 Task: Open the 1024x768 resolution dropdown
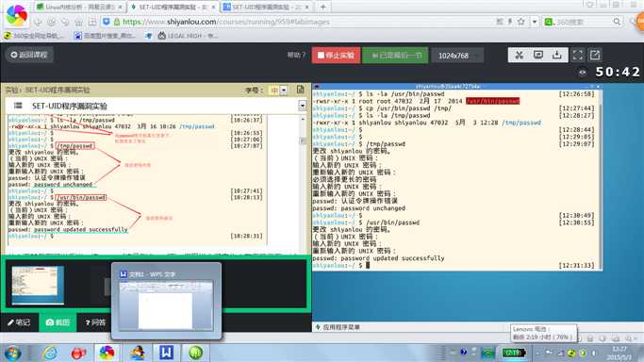click(x=457, y=56)
